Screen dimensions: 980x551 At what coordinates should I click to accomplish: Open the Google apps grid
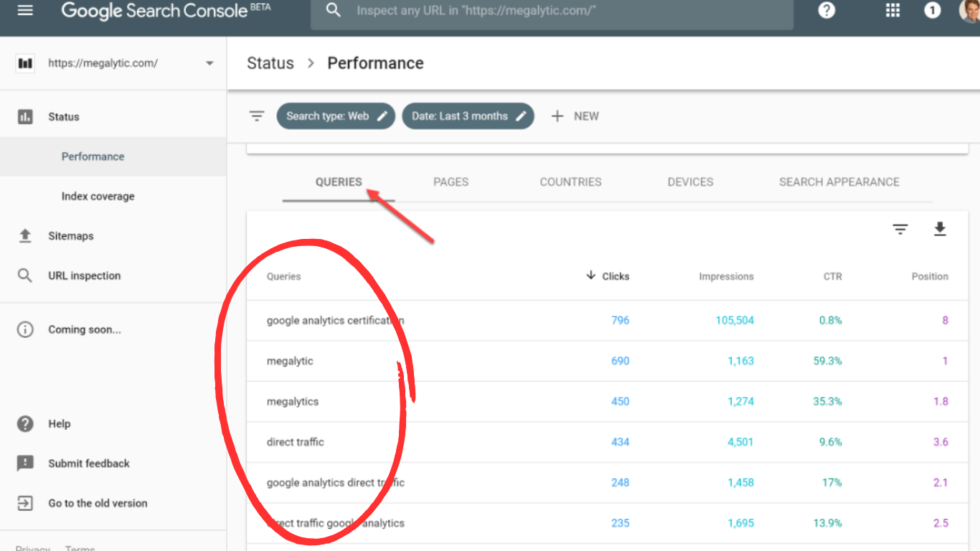point(892,11)
